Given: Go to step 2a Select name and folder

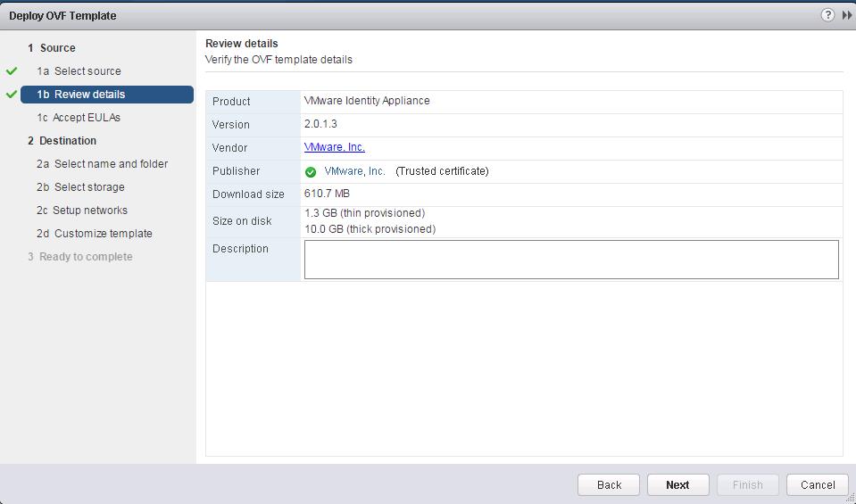Looking at the screenshot, I should pyautogui.click(x=102, y=163).
